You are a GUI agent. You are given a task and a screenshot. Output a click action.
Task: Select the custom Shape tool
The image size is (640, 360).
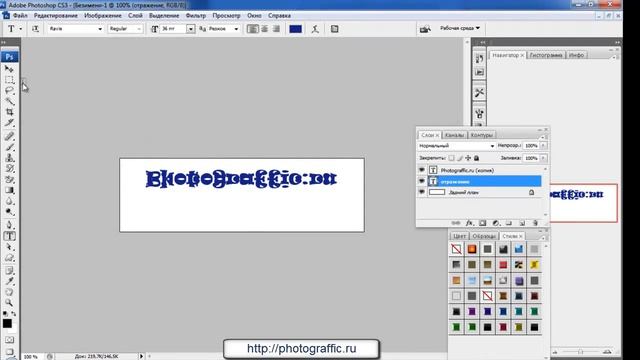(x=9, y=258)
